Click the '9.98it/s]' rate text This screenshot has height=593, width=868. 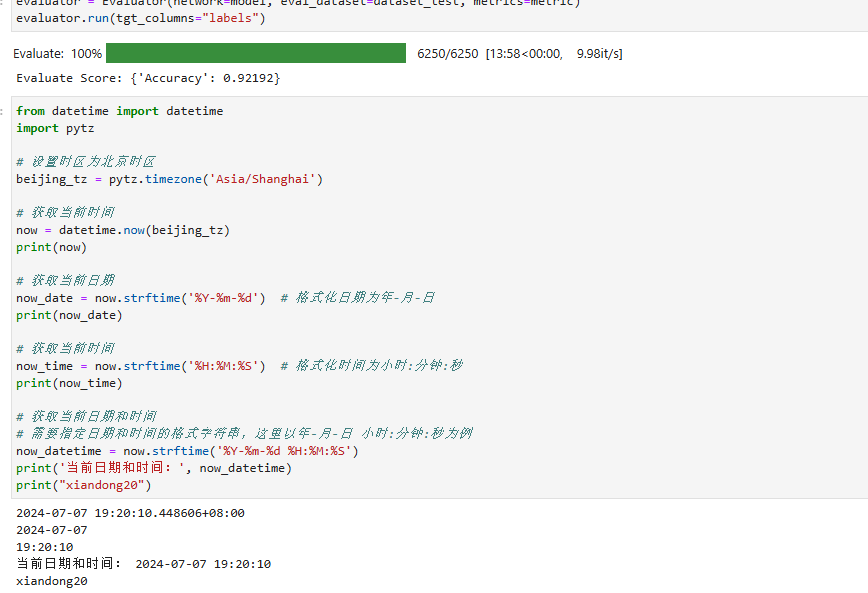pos(600,54)
